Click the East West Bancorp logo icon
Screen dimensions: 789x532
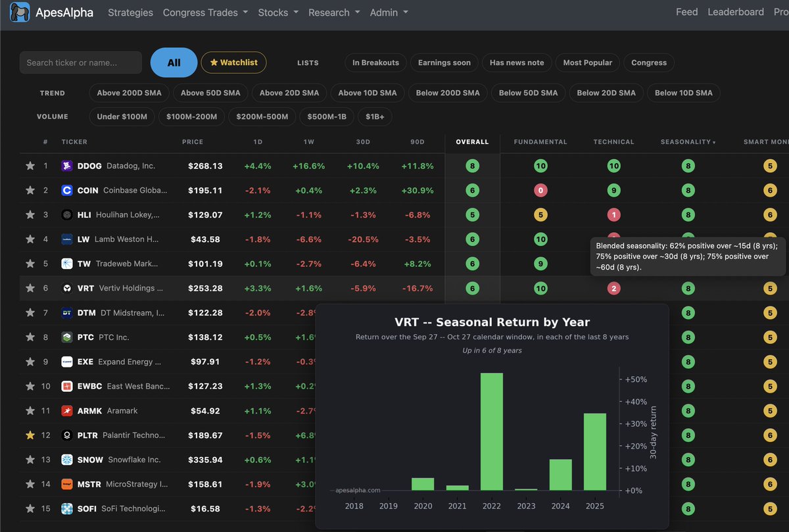66,386
